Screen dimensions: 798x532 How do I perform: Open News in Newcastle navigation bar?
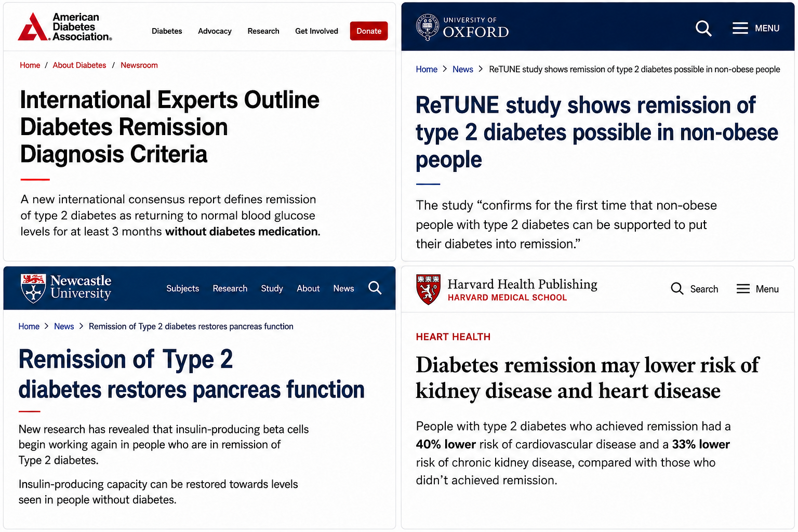coord(343,288)
